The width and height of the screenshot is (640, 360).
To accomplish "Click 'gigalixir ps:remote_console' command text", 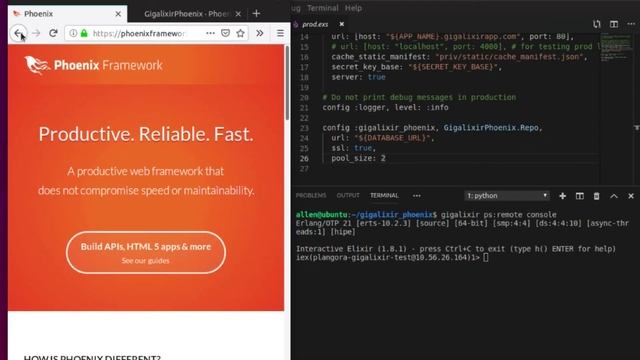I will point(498,215).
